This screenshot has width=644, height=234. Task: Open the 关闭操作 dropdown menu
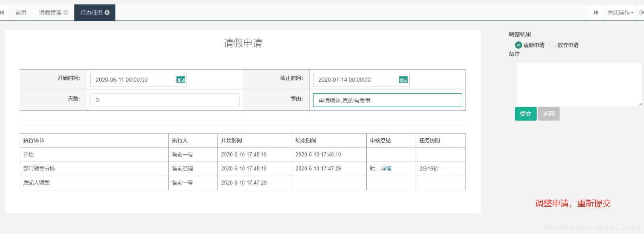coord(620,12)
